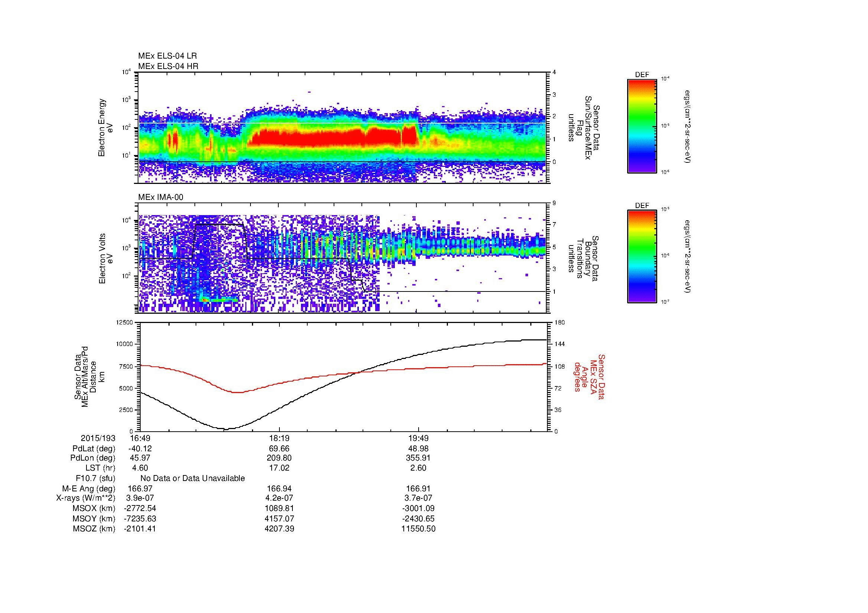Select the lower DEF color bar
This screenshot has width=868, height=613.
click(x=642, y=257)
